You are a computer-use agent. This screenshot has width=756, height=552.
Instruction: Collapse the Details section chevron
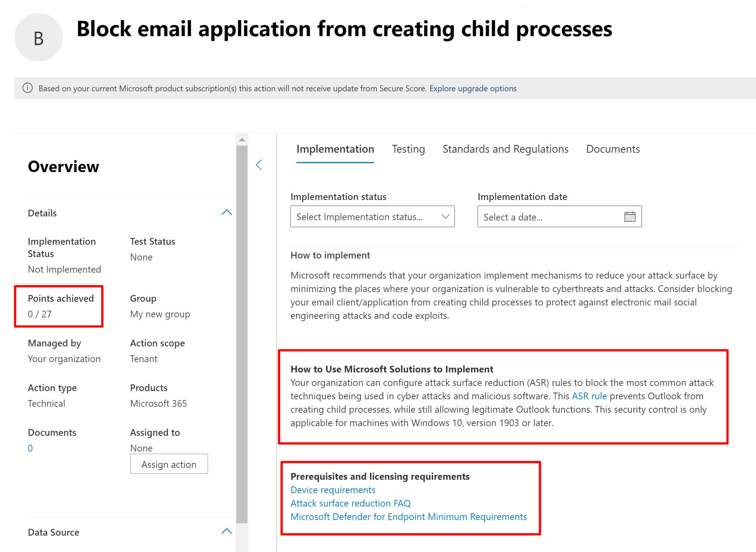pos(226,213)
